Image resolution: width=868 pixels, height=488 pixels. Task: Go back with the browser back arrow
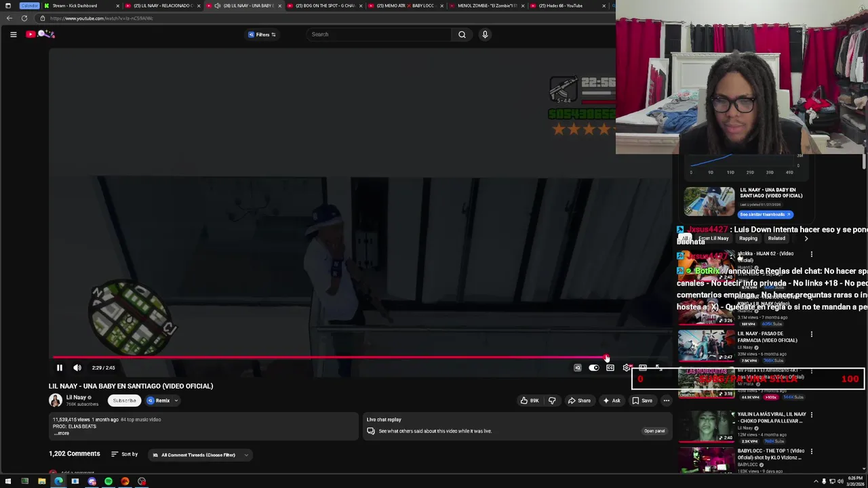(9, 18)
